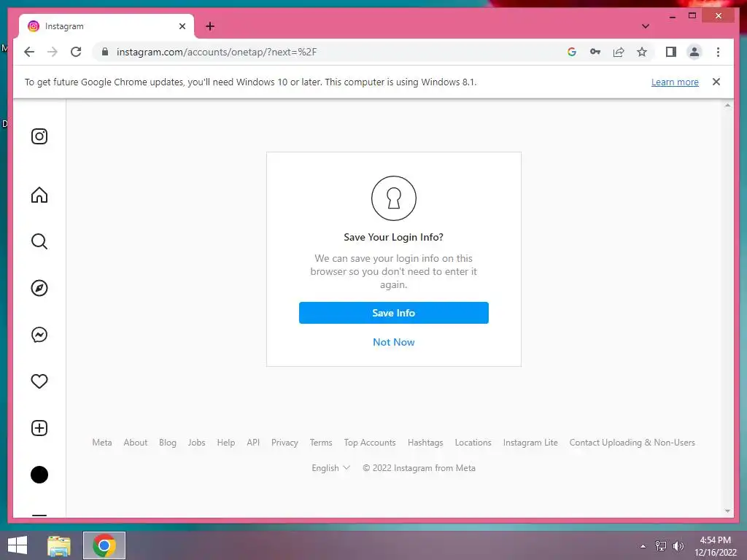Viewport: 747px width, 560px height.
Task: Open a new tab with the plus button
Action: pyautogui.click(x=210, y=26)
